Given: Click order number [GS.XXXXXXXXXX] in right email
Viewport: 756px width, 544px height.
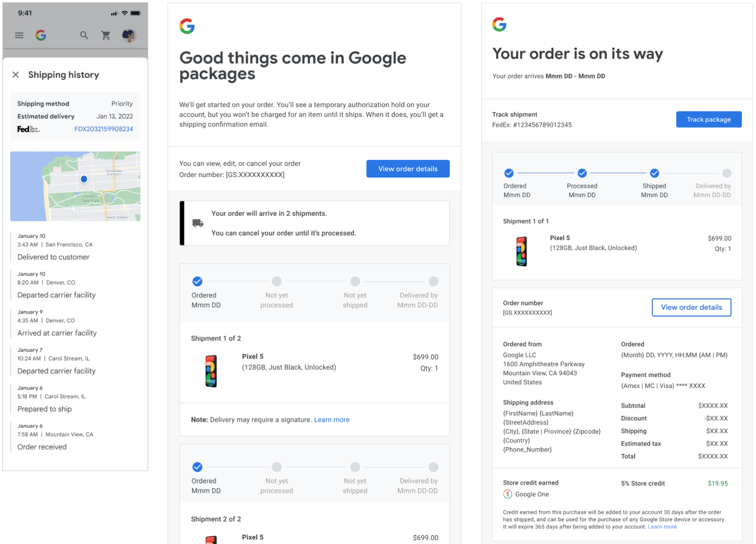Looking at the screenshot, I should (x=527, y=313).
